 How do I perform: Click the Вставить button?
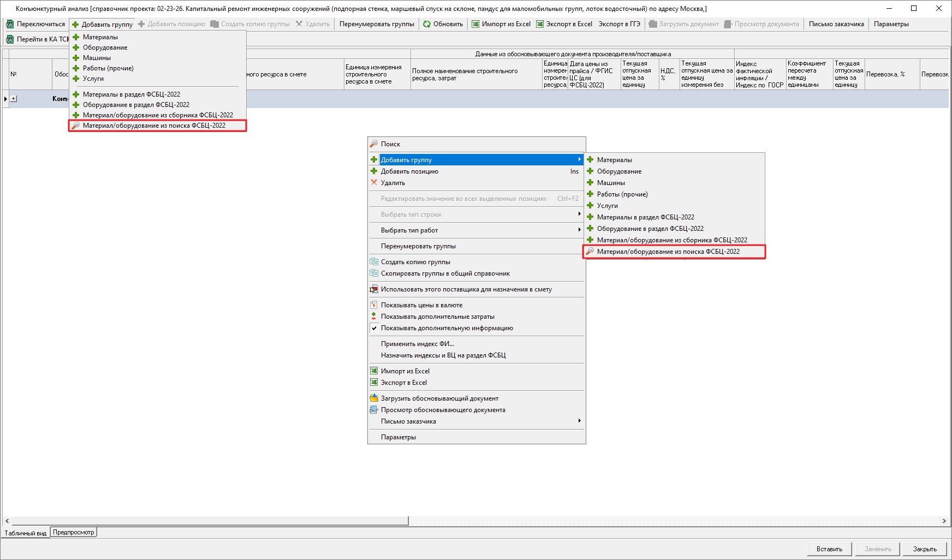tap(829, 549)
